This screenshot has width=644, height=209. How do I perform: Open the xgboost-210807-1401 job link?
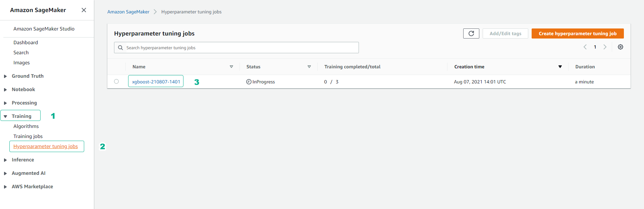tap(156, 82)
